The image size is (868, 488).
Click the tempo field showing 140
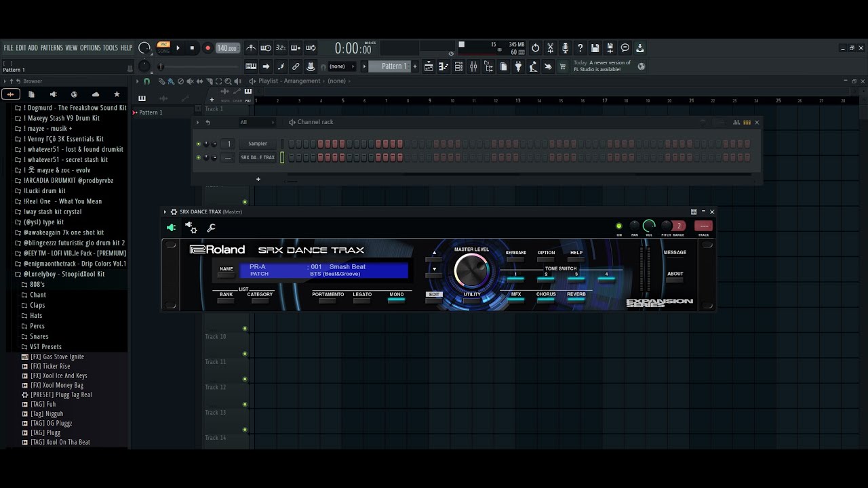tap(227, 48)
